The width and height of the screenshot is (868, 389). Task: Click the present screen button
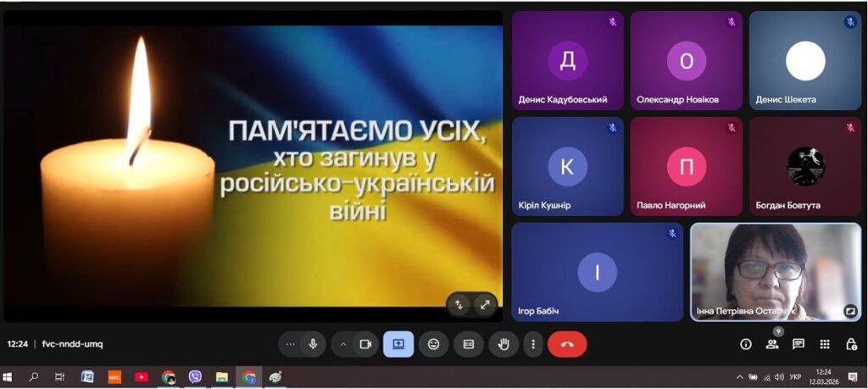point(398,344)
